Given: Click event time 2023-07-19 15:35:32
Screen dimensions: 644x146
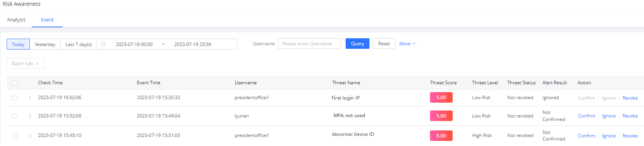Looking at the screenshot, I should pos(159,98).
